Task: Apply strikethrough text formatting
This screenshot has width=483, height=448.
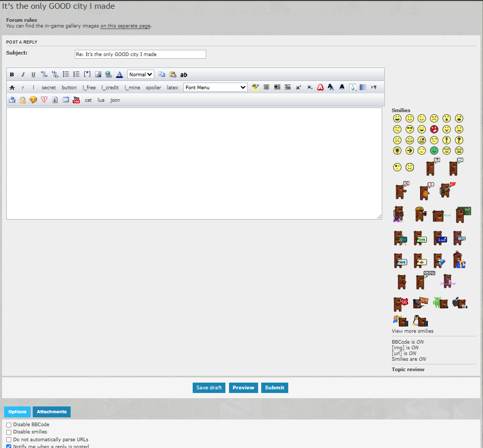Action: (x=12, y=87)
